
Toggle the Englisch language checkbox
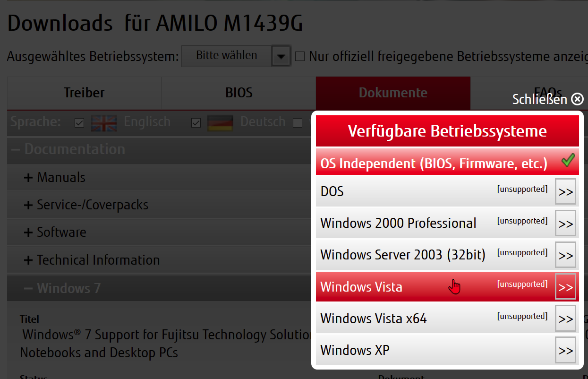79,123
